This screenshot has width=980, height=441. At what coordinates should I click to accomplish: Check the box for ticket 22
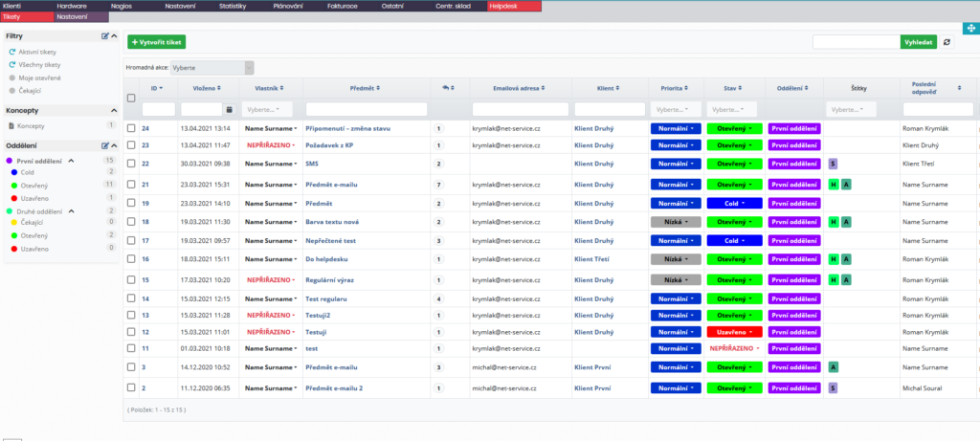131,164
